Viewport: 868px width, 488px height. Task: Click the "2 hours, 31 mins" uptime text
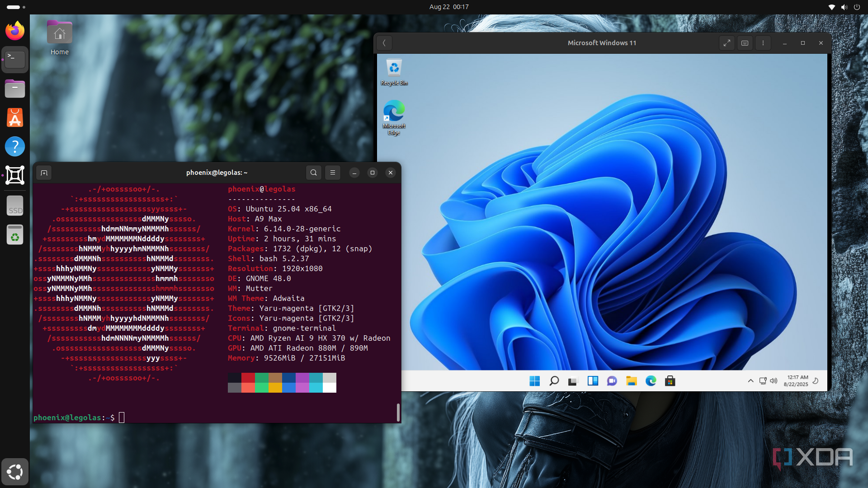click(300, 239)
